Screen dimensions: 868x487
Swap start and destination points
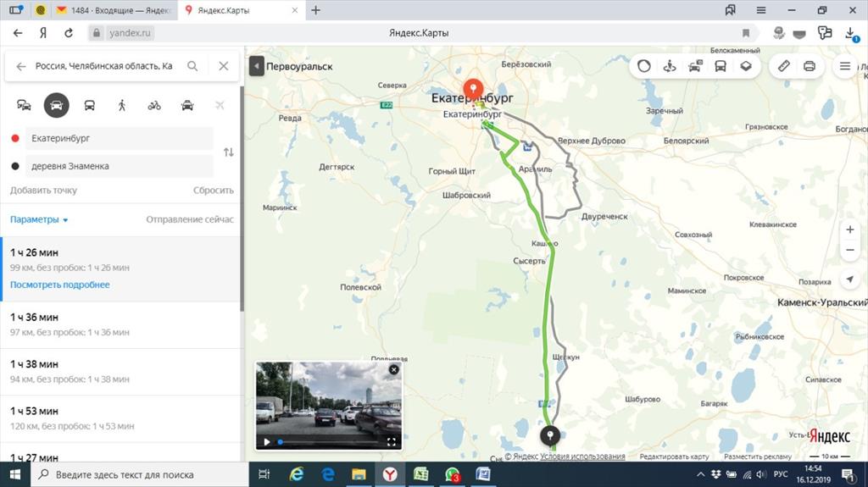click(x=229, y=152)
